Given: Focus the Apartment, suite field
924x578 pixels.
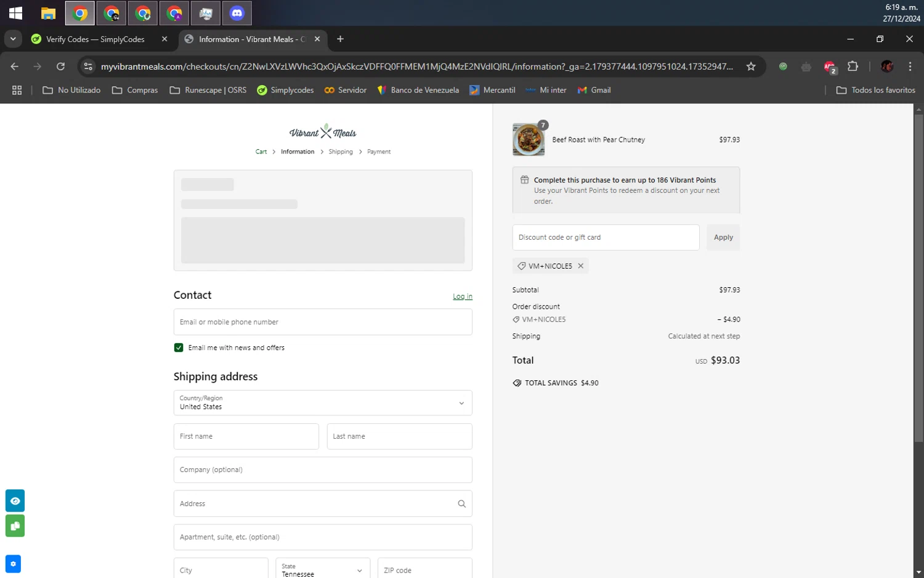Looking at the screenshot, I should point(323,537).
